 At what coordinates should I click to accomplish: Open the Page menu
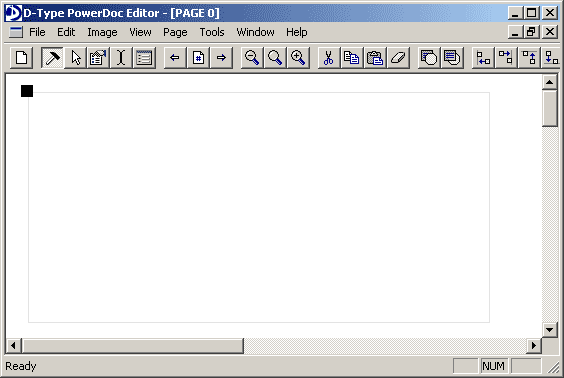(x=175, y=32)
